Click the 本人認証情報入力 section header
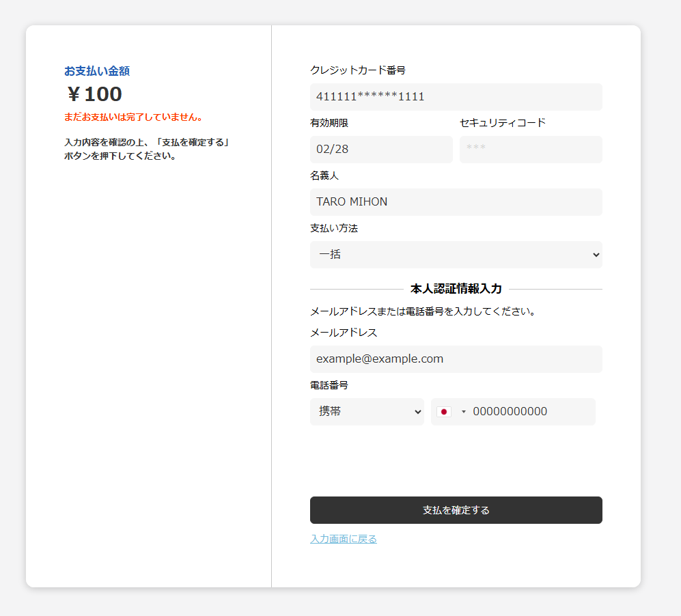The width and height of the screenshot is (681, 616). click(455, 288)
